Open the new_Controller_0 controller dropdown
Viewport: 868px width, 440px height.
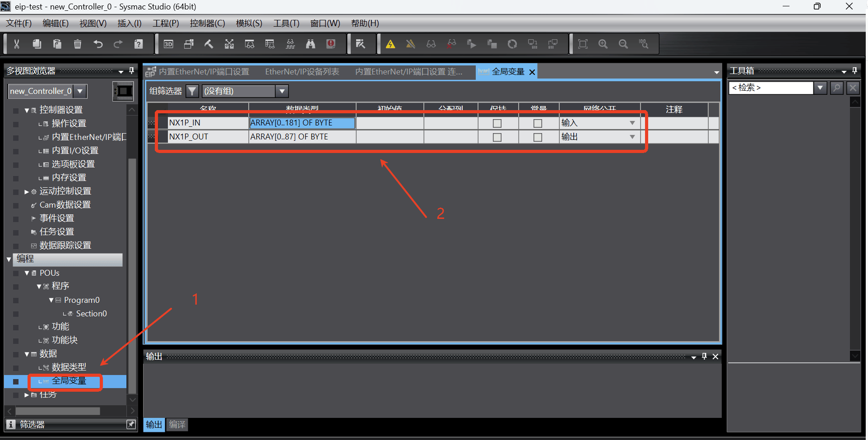(80, 91)
